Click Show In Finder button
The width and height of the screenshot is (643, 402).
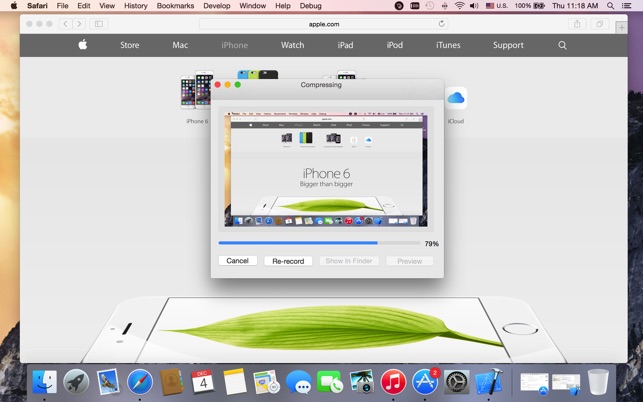pyautogui.click(x=349, y=261)
